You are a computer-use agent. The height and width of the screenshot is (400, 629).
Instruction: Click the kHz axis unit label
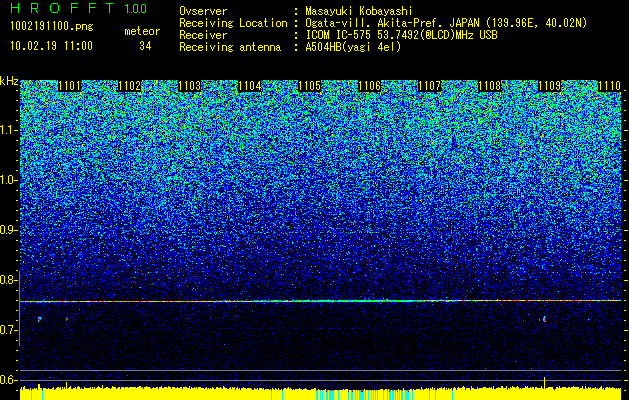tap(9, 81)
